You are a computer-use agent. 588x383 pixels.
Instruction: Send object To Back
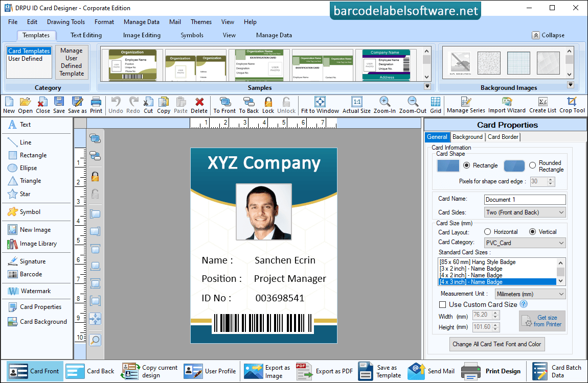pos(249,105)
